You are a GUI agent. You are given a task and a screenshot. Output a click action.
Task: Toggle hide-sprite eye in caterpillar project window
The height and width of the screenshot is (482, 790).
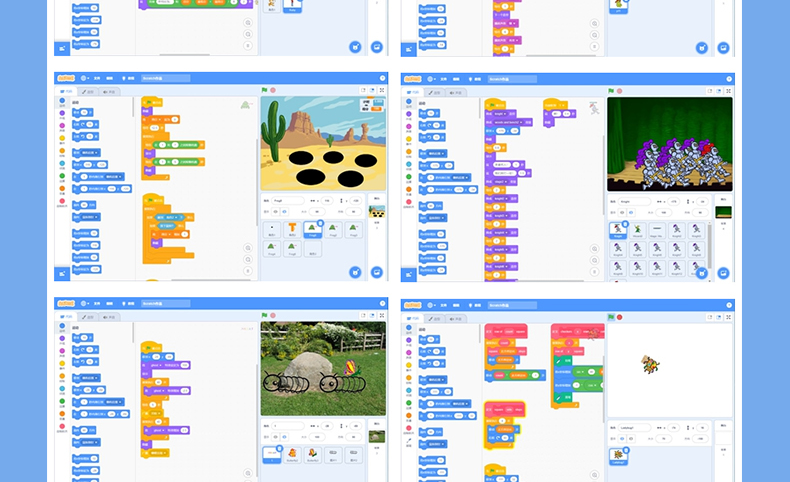285,437
